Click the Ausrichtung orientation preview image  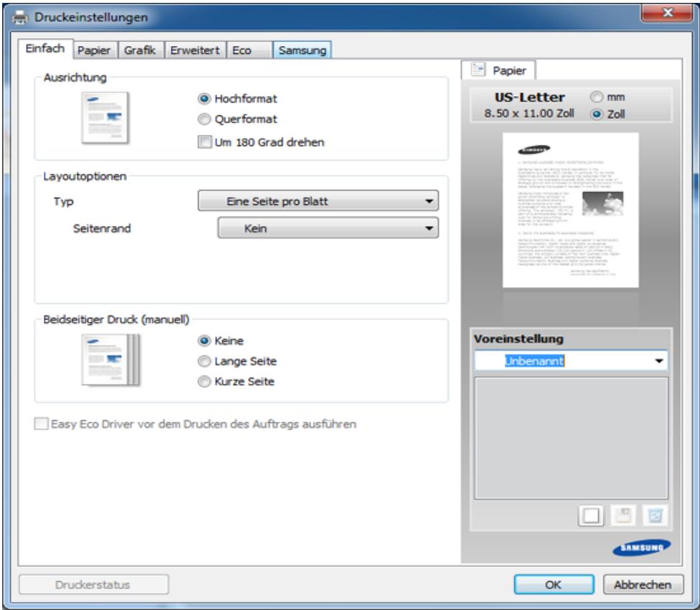click(105, 118)
